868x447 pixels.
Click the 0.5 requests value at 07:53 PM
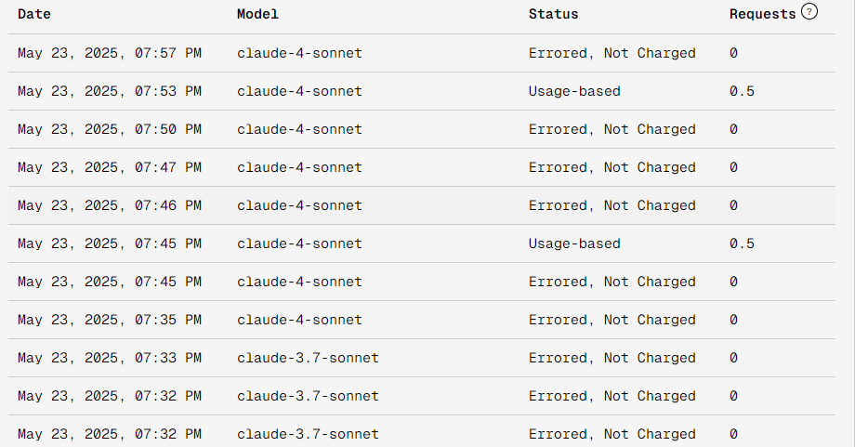point(742,91)
